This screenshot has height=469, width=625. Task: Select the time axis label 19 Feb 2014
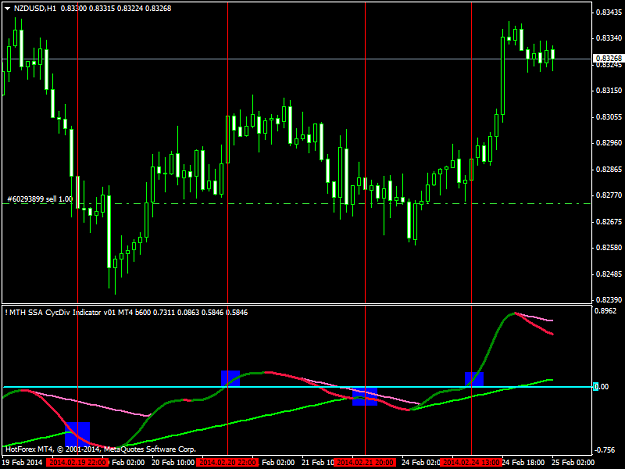[22, 462]
